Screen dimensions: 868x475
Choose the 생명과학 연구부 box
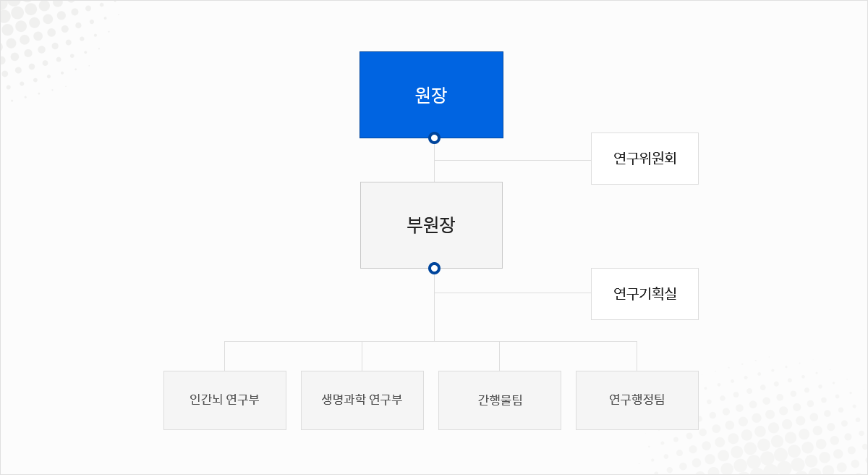point(362,400)
